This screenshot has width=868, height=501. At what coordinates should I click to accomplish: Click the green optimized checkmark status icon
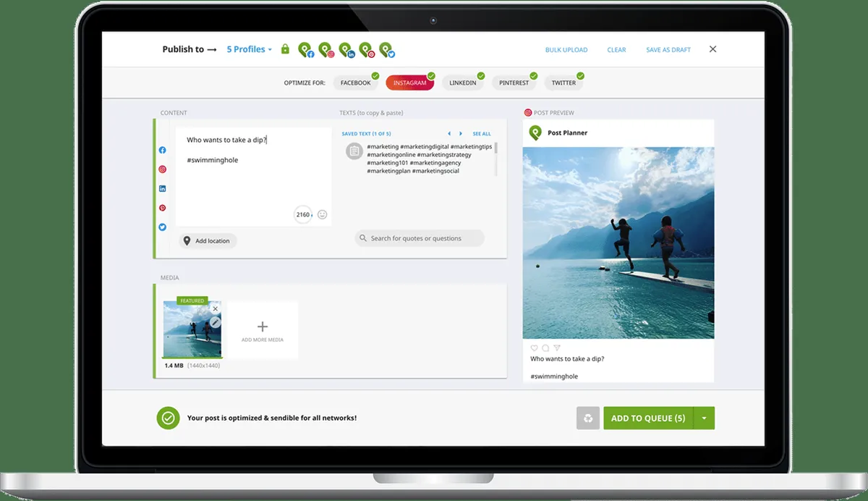(168, 418)
